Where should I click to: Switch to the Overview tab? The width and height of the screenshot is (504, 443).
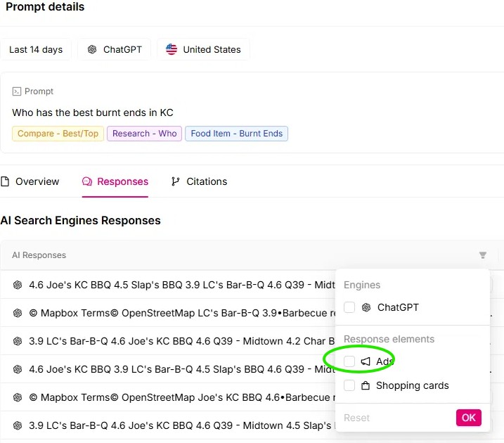(30, 181)
